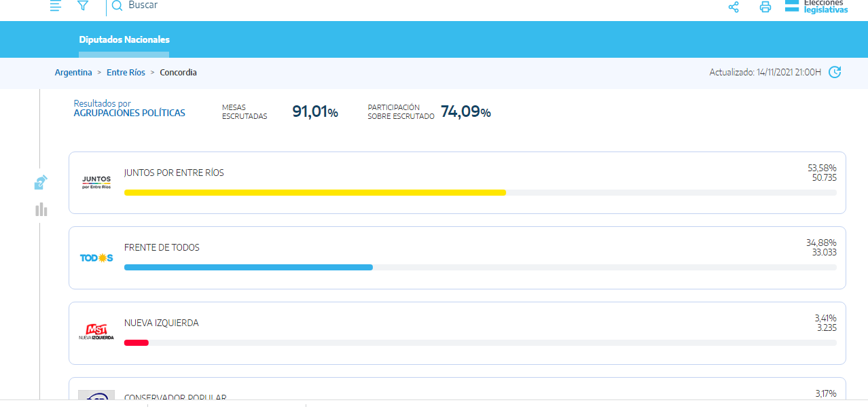Image resolution: width=868 pixels, height=409 pixels.
Task: Open the Diputados Nacionales tab
Action: pyautogui.click(x=124, y=40)
